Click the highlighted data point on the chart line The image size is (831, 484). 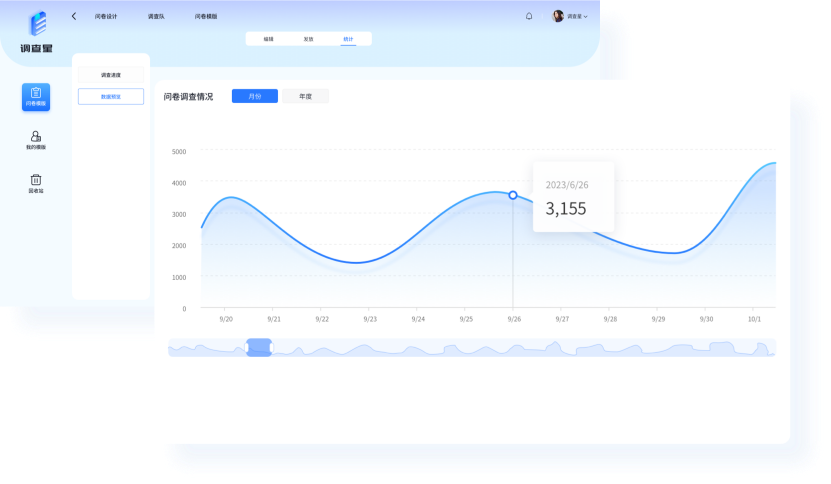[513, 195]
